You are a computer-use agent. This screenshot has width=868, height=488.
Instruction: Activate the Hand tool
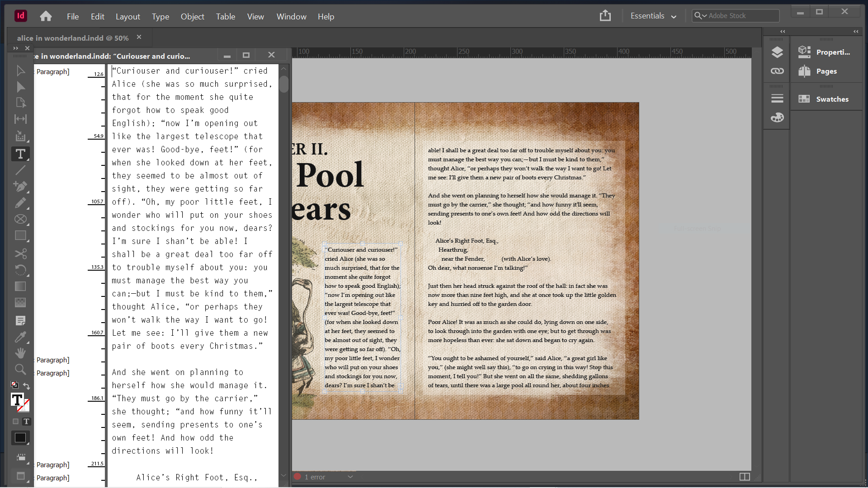tap(20, 353)
